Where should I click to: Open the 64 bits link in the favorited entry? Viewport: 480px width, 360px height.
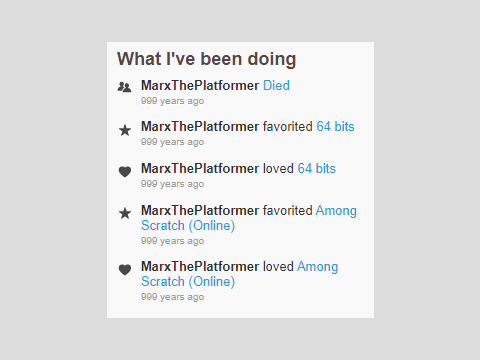335,127
